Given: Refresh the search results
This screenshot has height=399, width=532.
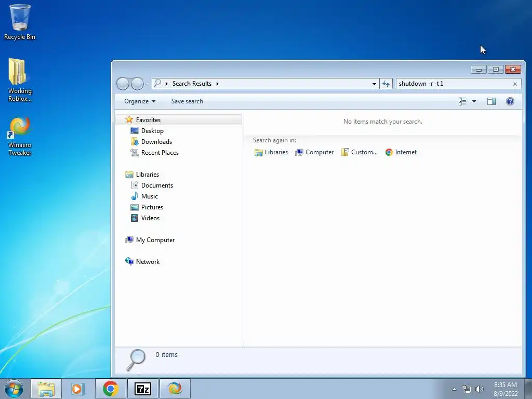Looking at the screenshot, I should tap(386, 84).
